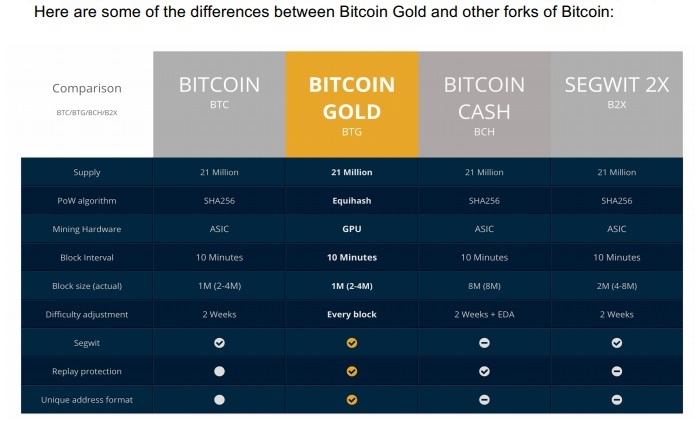Viewport: 700px width, 424px height.
Task: Click Bitcoin Cash's Unique address format minus icon
Action: tap(484, 400)
